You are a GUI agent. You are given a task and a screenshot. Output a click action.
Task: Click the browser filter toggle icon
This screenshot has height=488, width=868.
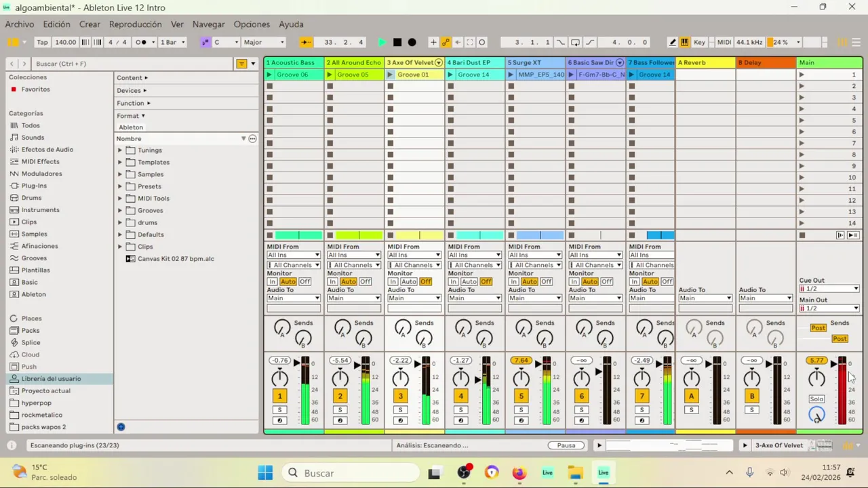pyautogui.click(x=241, y=64)
